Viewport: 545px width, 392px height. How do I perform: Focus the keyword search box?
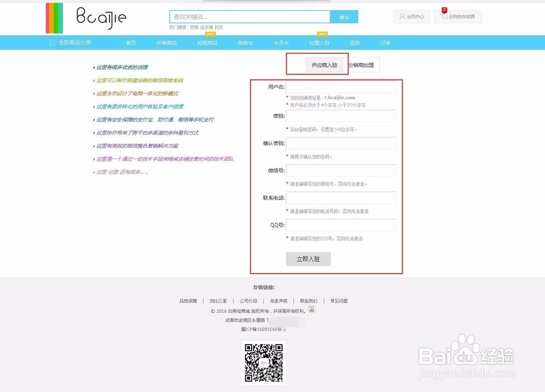pyautogui.click(x=250, y=17)
